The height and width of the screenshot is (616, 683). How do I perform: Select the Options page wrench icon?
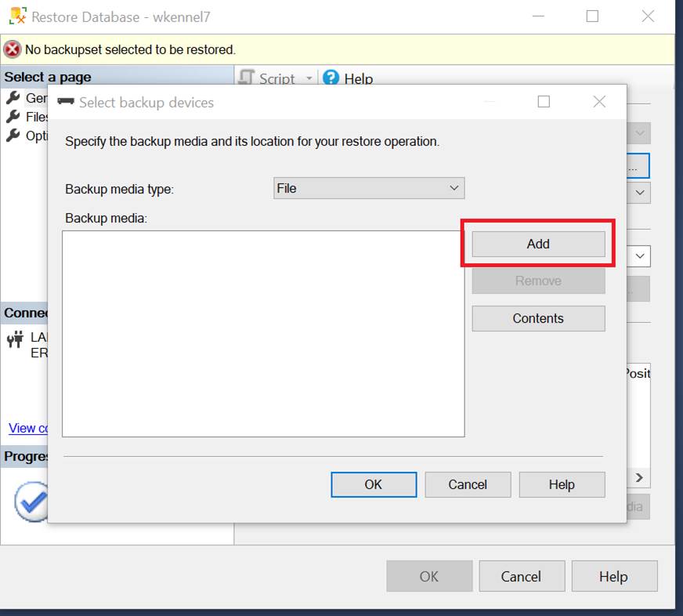(x=13, y=136)
